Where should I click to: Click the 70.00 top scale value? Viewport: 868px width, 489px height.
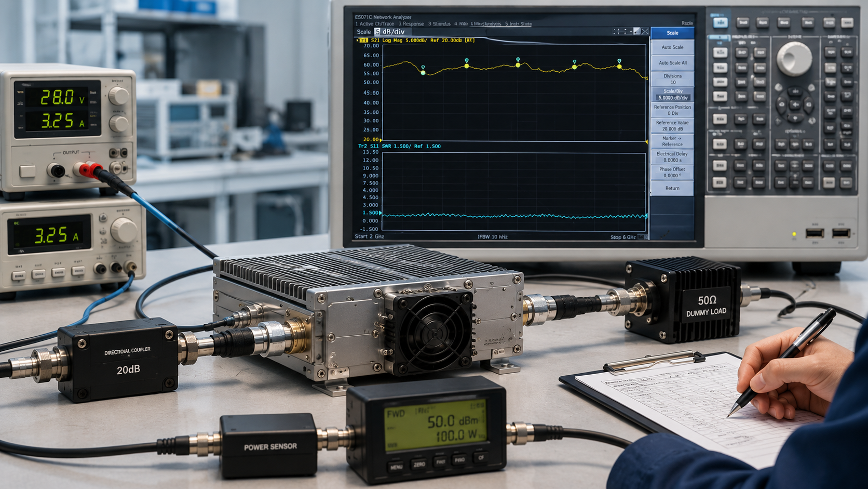371,46
